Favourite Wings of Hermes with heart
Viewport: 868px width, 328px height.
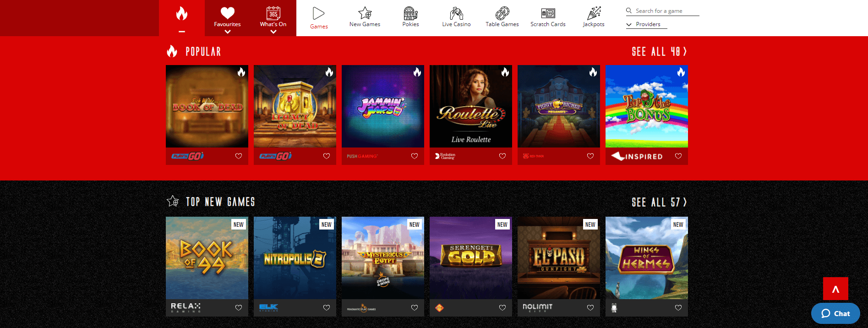point(678,308)
